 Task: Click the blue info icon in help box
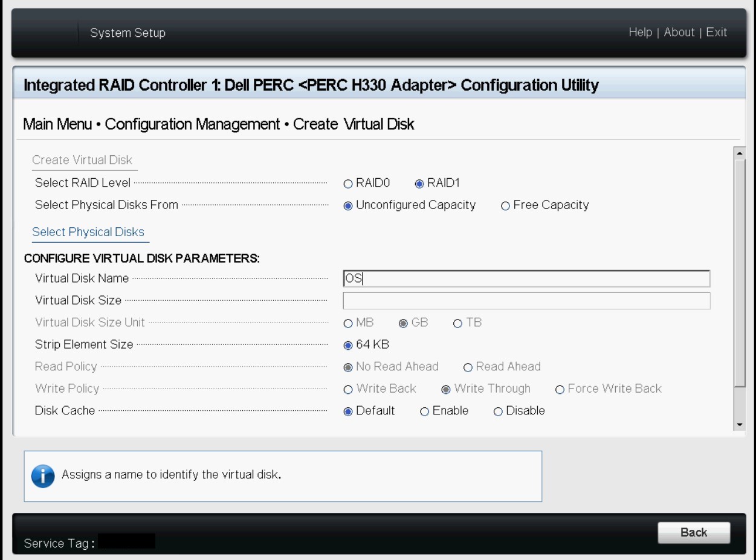point(43,476)
